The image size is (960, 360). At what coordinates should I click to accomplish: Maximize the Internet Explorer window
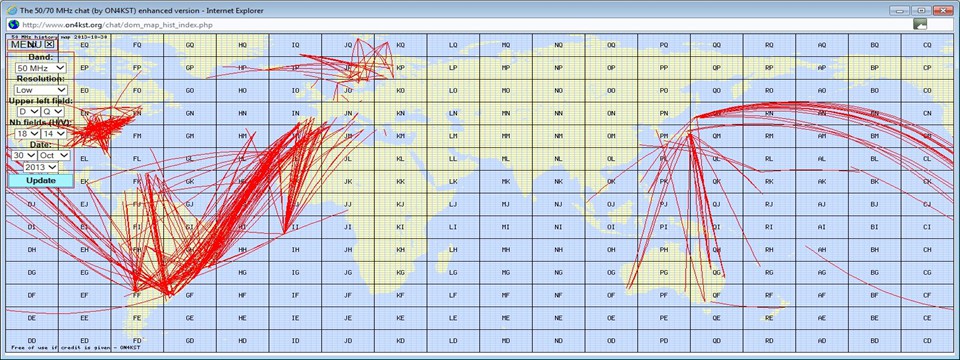(920, 10)
